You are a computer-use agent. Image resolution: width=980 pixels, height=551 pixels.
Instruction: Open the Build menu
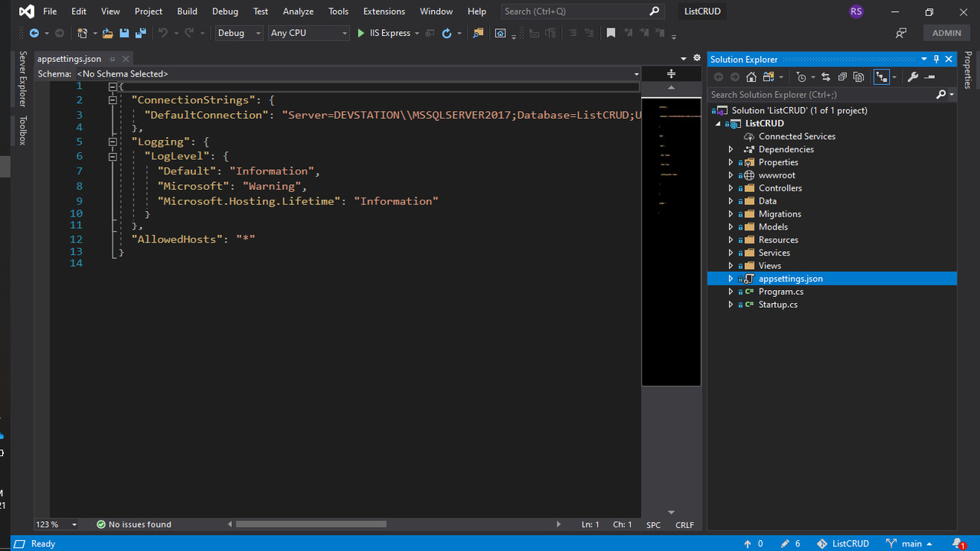point(187,11)
